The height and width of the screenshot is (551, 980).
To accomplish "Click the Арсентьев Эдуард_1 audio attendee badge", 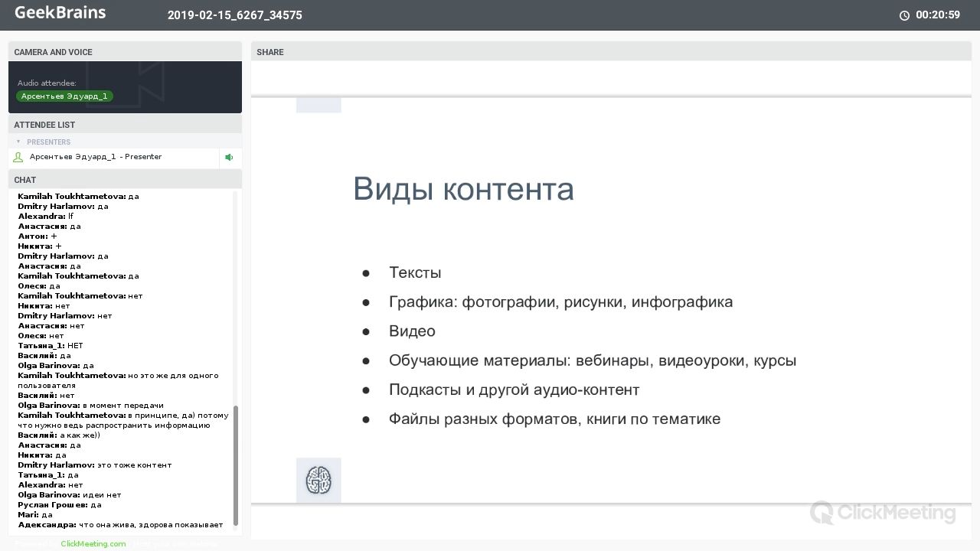I will (x=64, y=96).
